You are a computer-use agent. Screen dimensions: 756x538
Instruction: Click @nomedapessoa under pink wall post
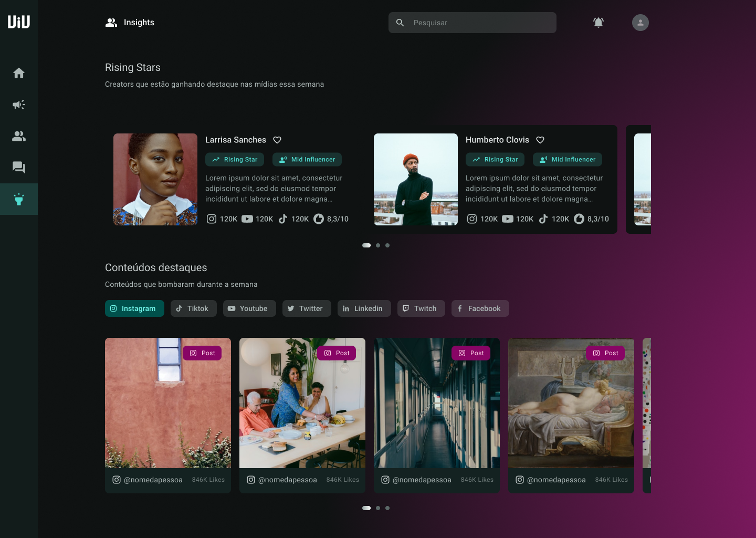(x=153, y=480)
